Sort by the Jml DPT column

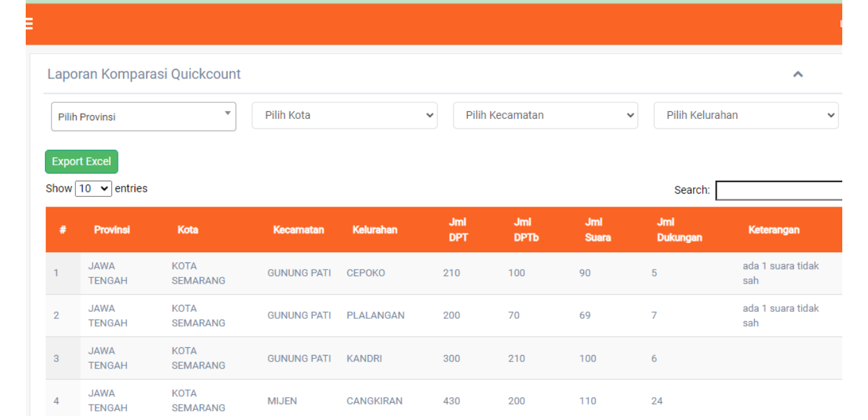tap(458, 230)
